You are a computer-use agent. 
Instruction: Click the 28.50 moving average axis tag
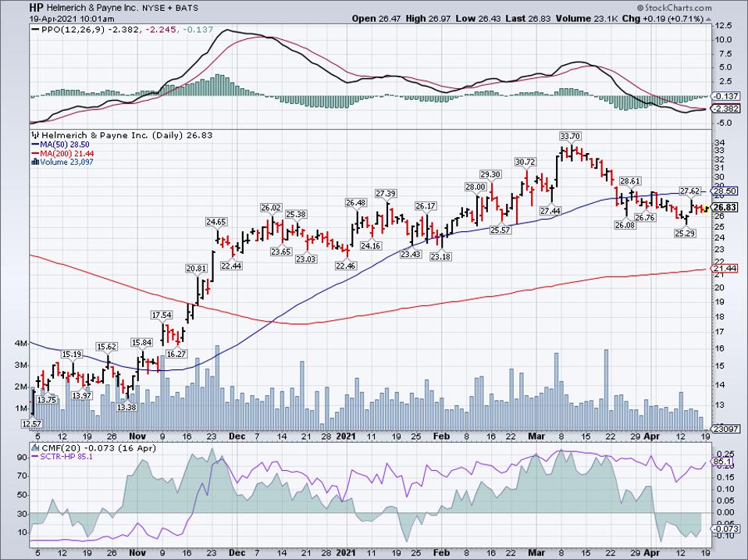pos(725,191)
